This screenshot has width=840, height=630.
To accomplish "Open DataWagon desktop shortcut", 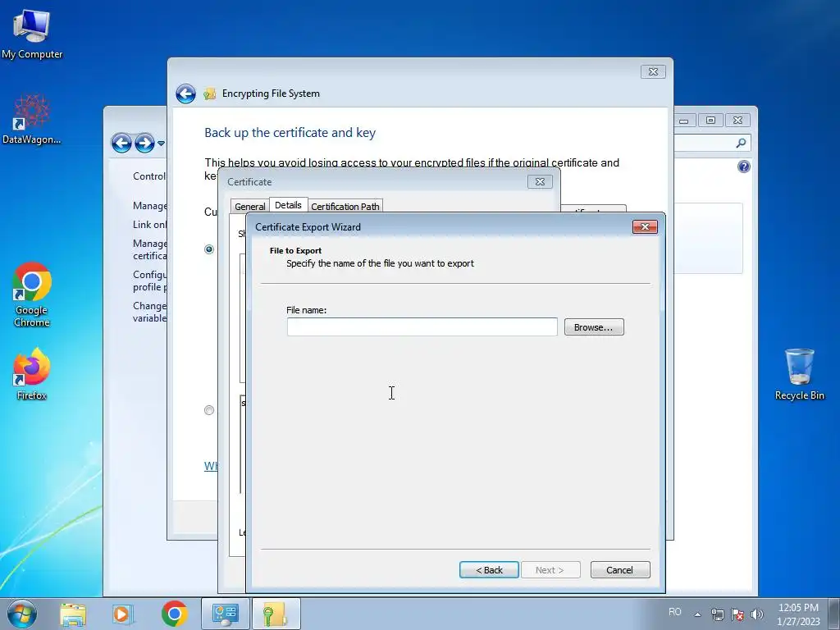I will coord(32,120).
